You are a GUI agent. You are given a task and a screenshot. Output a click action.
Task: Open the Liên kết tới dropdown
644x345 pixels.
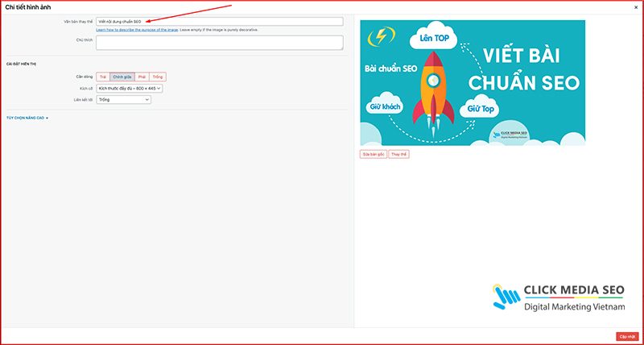pos(123,99)
